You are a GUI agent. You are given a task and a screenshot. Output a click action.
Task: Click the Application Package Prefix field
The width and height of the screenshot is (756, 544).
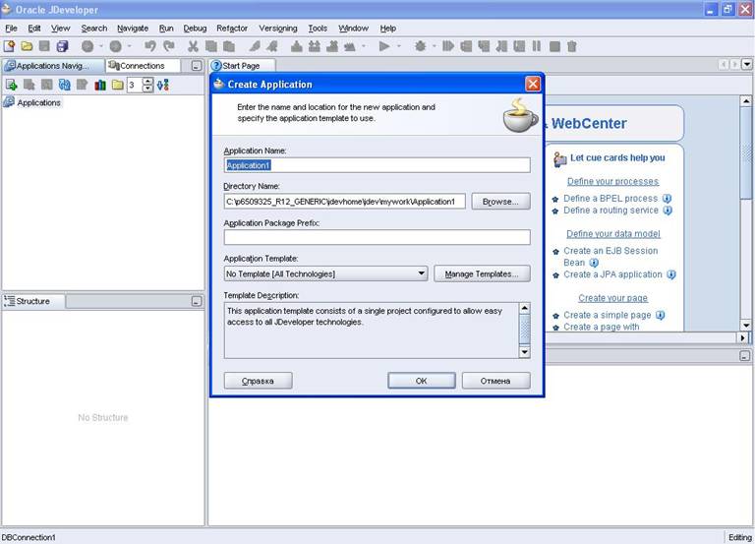378,237
